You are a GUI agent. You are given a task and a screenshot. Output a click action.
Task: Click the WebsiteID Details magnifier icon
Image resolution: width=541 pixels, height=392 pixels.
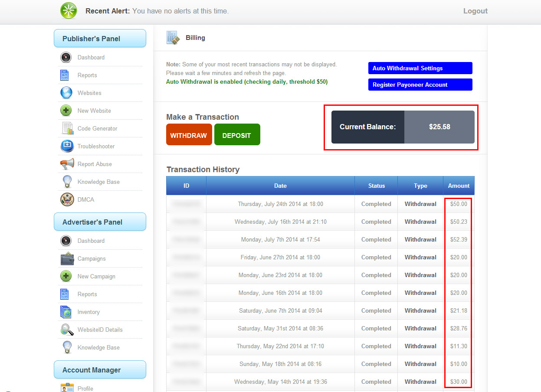pyautogui.click(x=67, y=330)
